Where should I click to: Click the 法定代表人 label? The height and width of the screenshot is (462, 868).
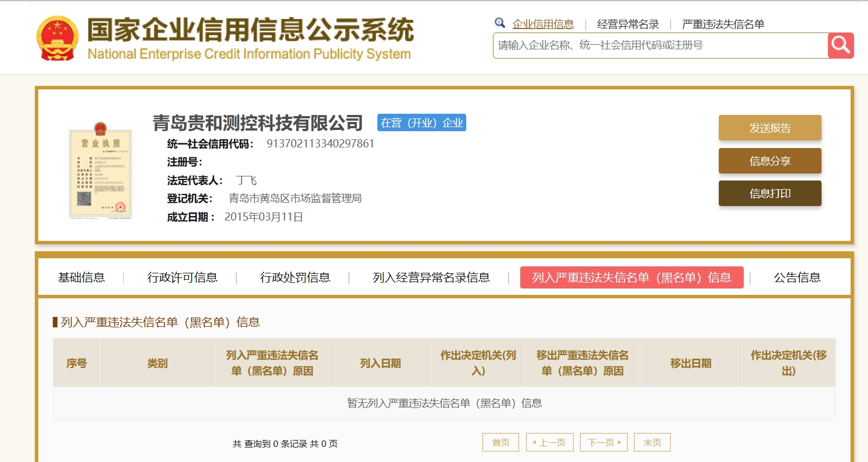[195, 181]
